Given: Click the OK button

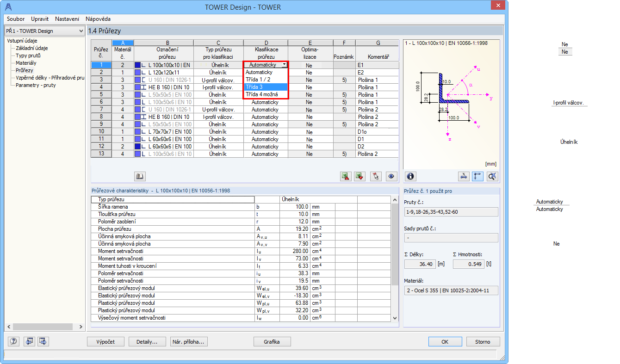Looking at the screenshot, I should pyautogui.click(x=445, y=342).
